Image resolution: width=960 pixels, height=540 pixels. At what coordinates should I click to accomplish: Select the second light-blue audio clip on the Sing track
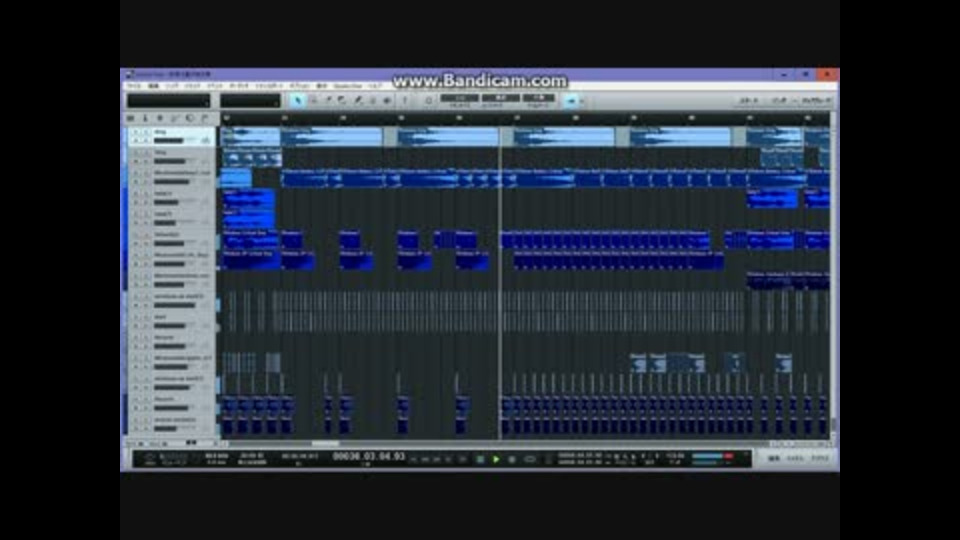[331, 137]
